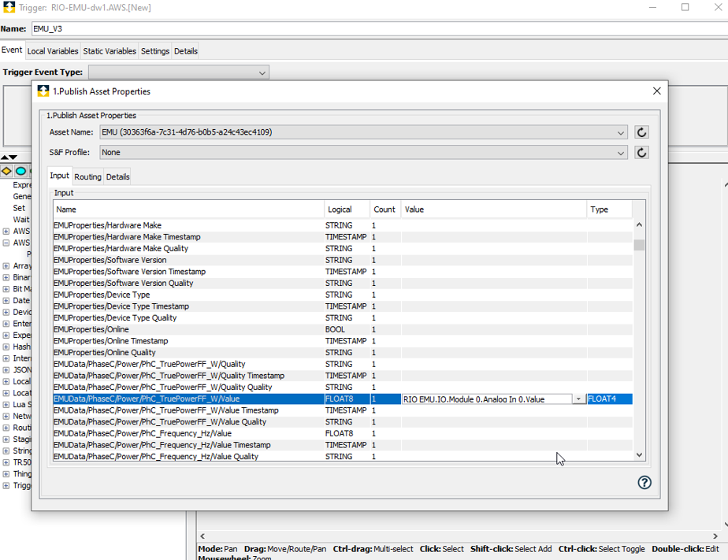The image size is (728, 560).
Task: Expand the Lua S tree node
Action: pos(6,405)
